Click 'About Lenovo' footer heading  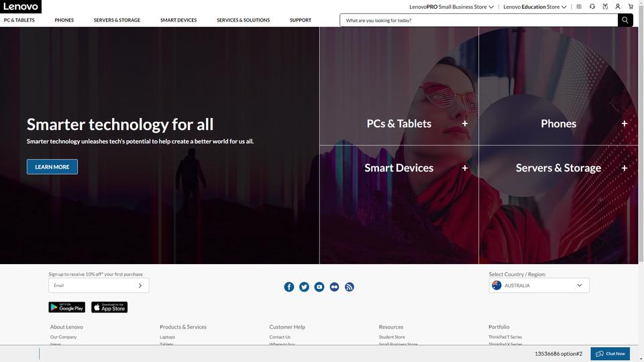(x=66, y=327)
